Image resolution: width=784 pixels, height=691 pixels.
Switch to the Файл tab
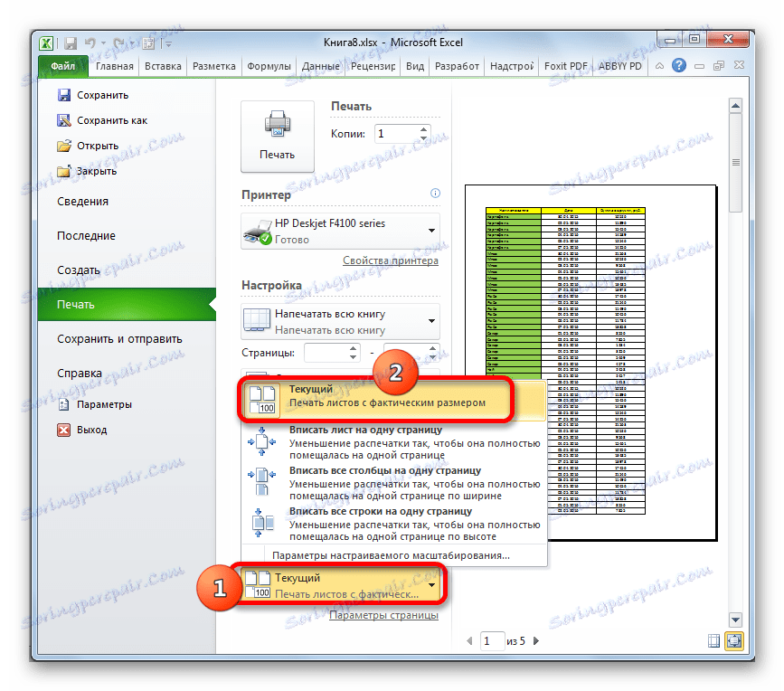[63, 66]
